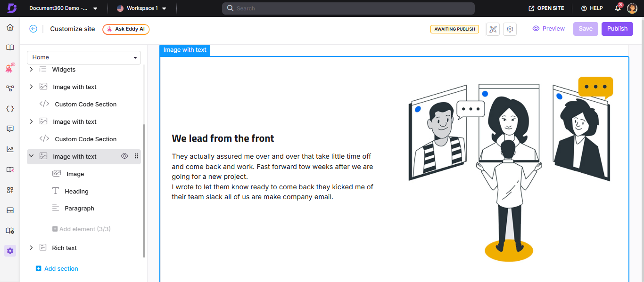
Task: Open site settings gear near Preview
Action: 510,29
